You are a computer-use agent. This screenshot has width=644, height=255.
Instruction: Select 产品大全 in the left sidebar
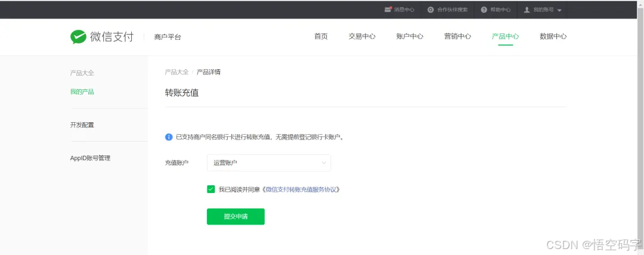click(82, 73)
